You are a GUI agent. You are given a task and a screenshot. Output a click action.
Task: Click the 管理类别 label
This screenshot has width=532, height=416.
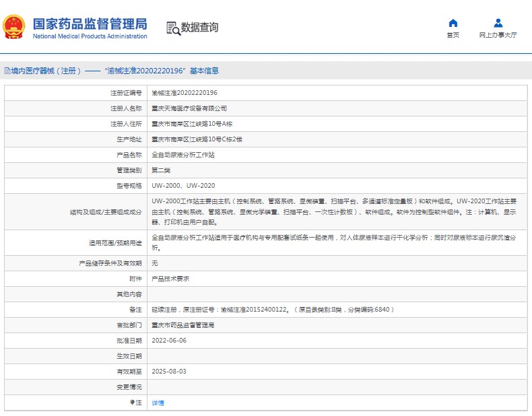[x=129, y=170]
